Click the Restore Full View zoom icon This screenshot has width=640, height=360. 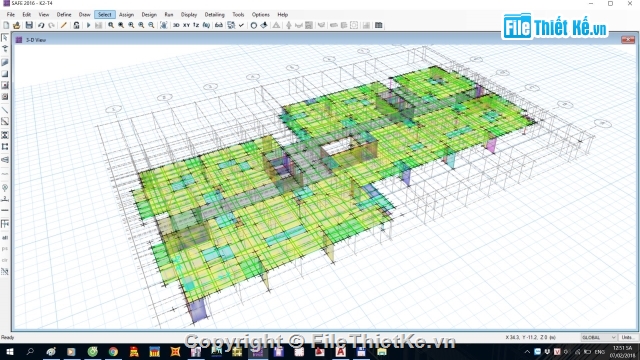pos(121,25)
